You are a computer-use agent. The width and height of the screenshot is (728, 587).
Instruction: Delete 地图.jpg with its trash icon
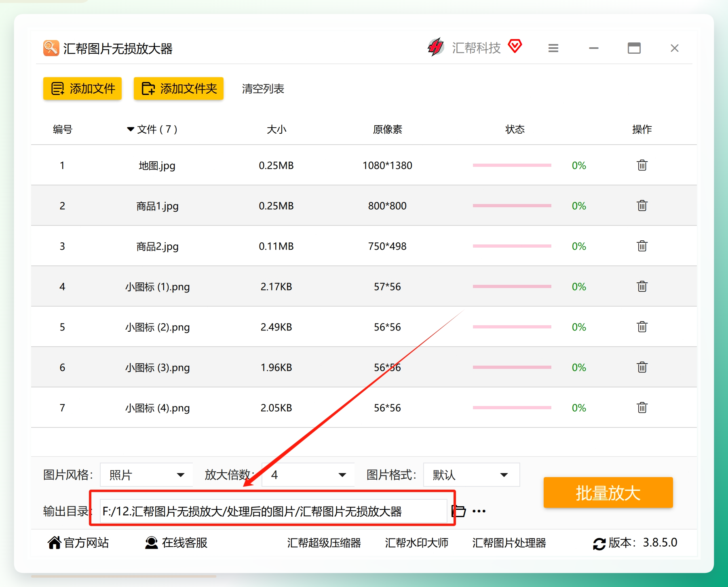click(642, 165)
